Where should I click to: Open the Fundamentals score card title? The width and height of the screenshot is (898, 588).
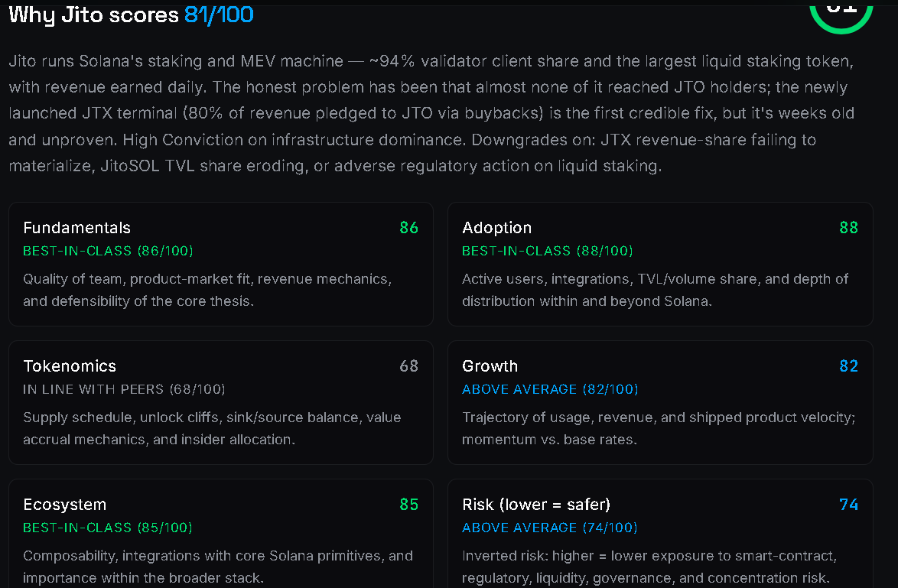pos(76,228)
